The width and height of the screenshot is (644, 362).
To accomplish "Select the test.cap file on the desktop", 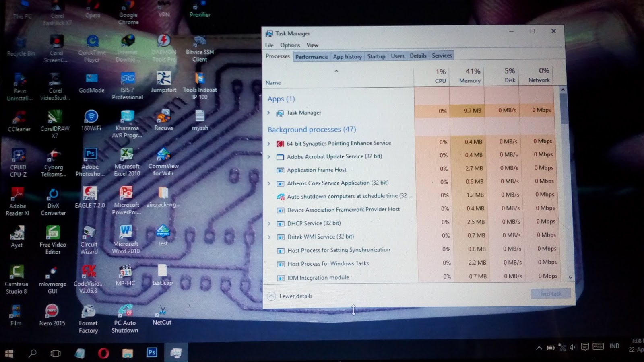I will click(x=162, y=275).
